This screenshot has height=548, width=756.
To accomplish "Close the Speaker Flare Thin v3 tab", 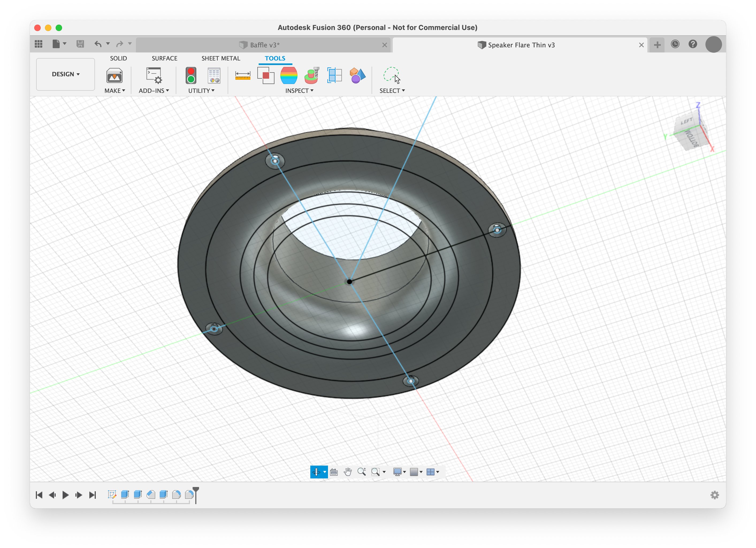I will coord(641,45).
